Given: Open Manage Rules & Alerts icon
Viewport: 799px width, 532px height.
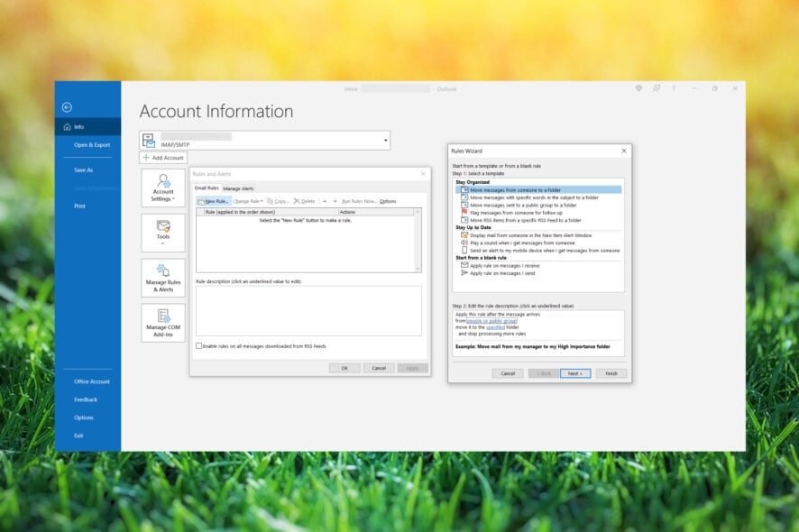Looking at the screenshot, I should (x=163, y=271).
